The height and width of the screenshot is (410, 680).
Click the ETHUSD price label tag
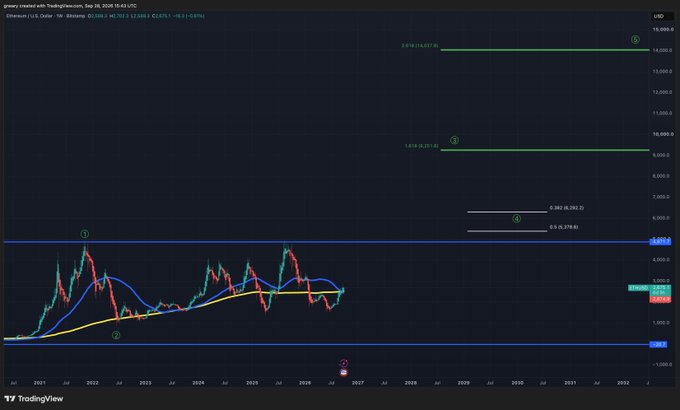click(638, 288)
